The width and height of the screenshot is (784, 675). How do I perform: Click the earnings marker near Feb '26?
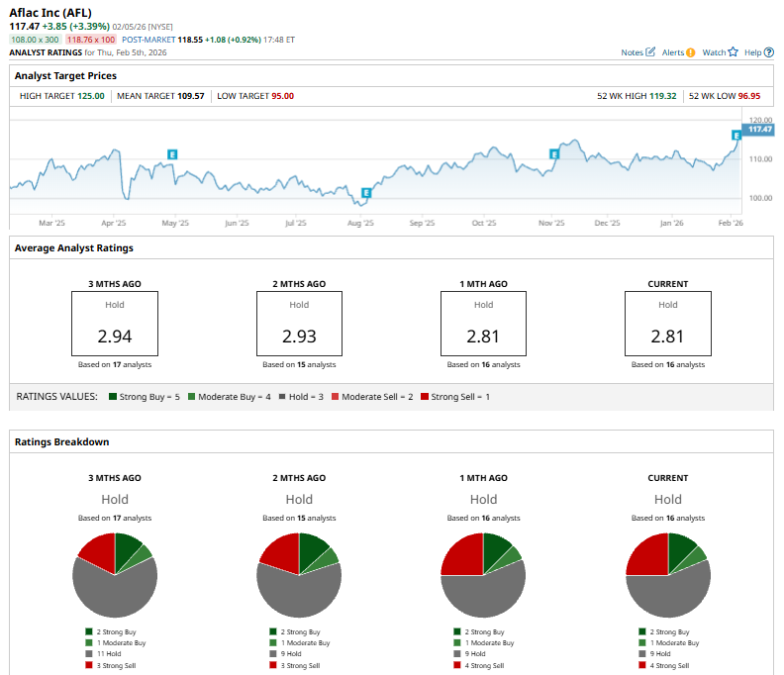pos(736,135)
